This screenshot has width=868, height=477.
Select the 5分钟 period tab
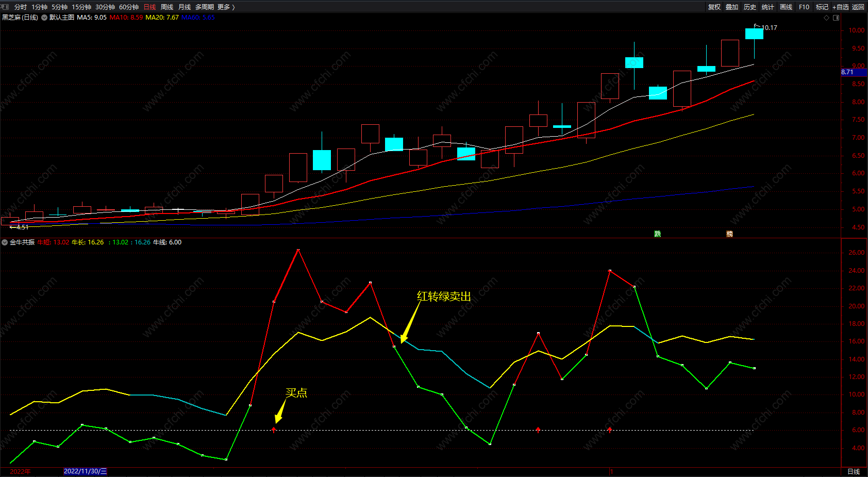pos(59,7)
